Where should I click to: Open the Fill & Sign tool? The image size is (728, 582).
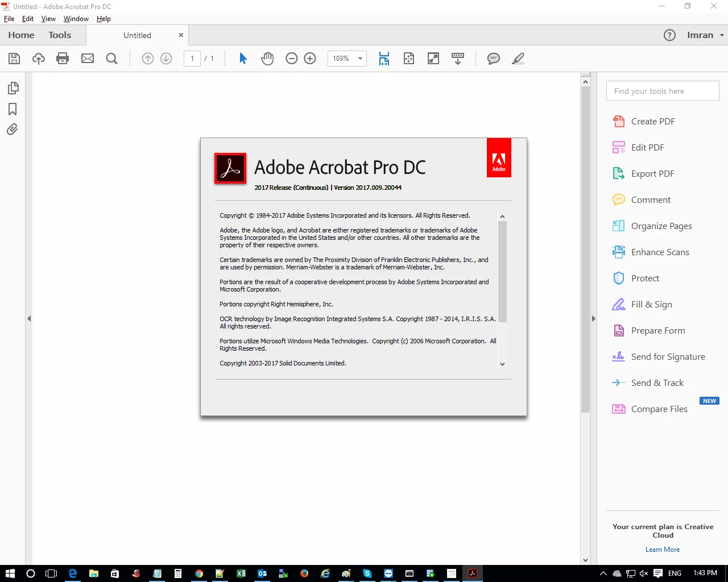click(x=642, y=305)
